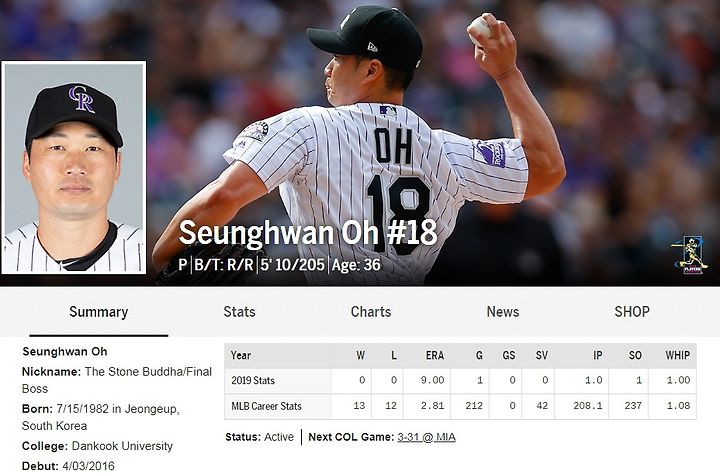Click the SV column header
This screenshot has width=720, height=474.
(542, 355)
